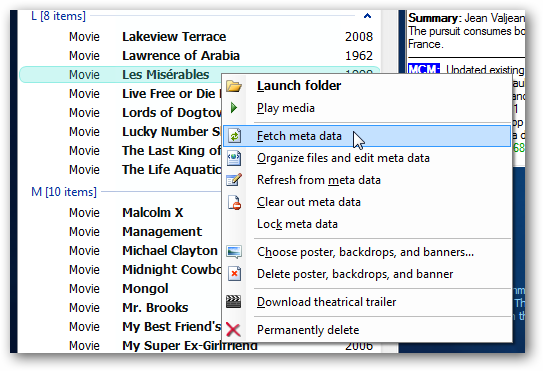Select Mongol movie row
This screenshot has height=371, width=543.
click(121, 289)
